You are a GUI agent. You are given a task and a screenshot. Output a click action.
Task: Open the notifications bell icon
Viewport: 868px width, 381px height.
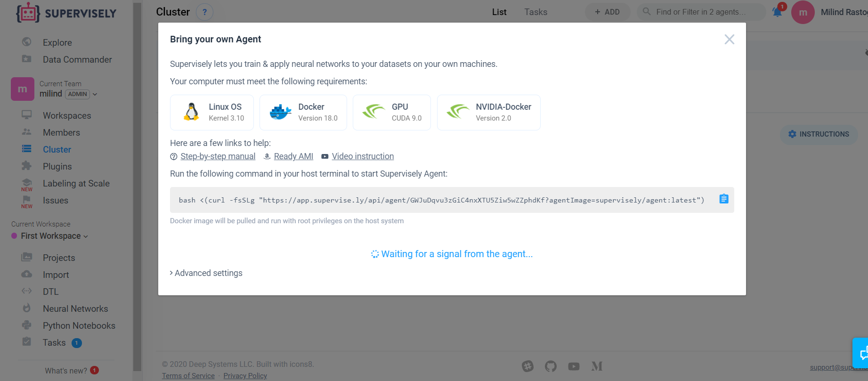[777, 12]
